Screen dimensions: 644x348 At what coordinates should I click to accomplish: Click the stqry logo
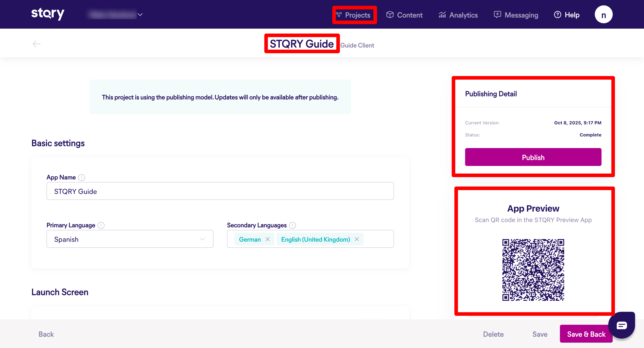coord(47,14)
